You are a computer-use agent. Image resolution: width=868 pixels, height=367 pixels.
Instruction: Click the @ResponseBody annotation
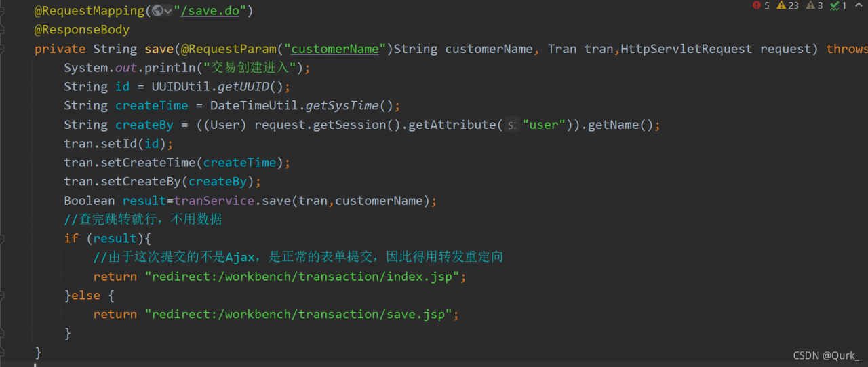click(x=81, y=30)
